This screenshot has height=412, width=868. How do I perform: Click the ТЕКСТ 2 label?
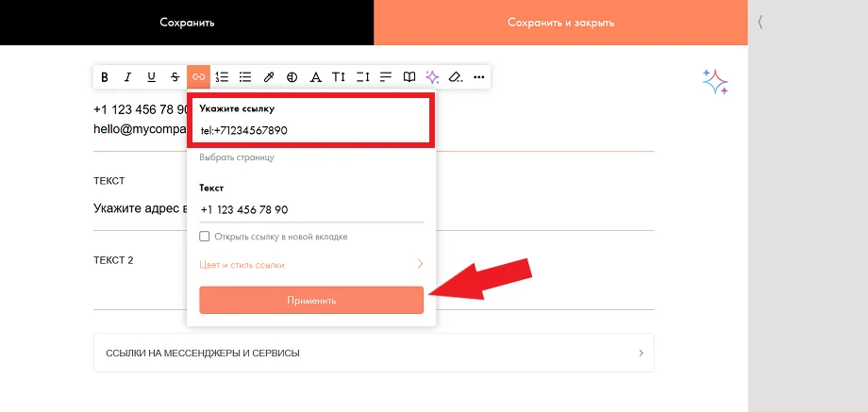tap(113, 260)
